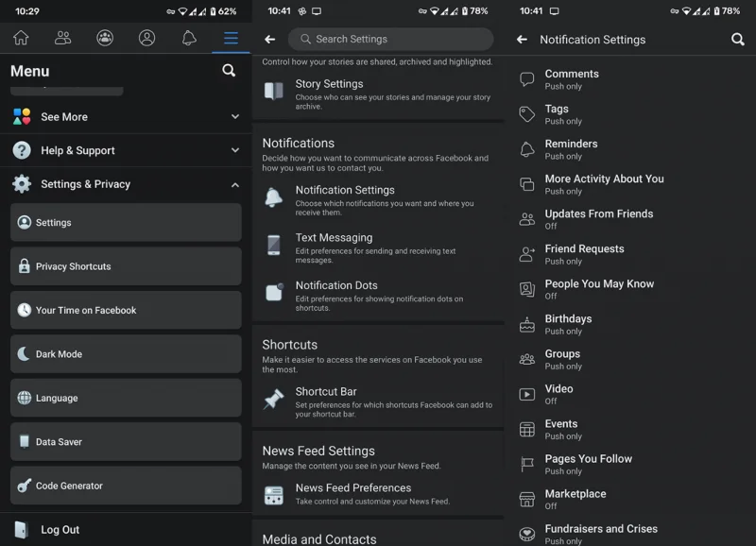Open News Feed Preferences
756x546 pixels.
point(378,494)
